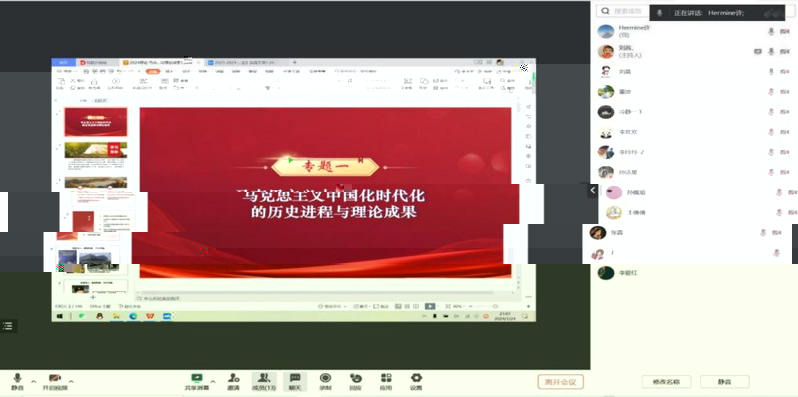Screen dimensions: 798x397
Task: Expand the arrow next to 静音
Action: tap(34, 381)
